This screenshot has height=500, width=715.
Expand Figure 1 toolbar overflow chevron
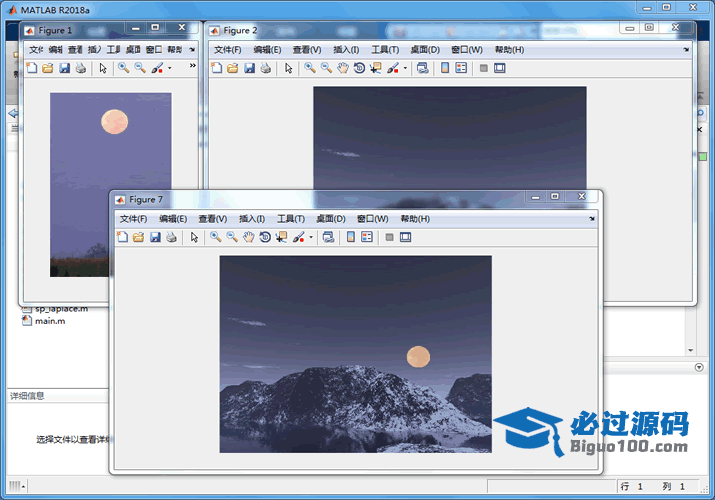click(192, 67)
